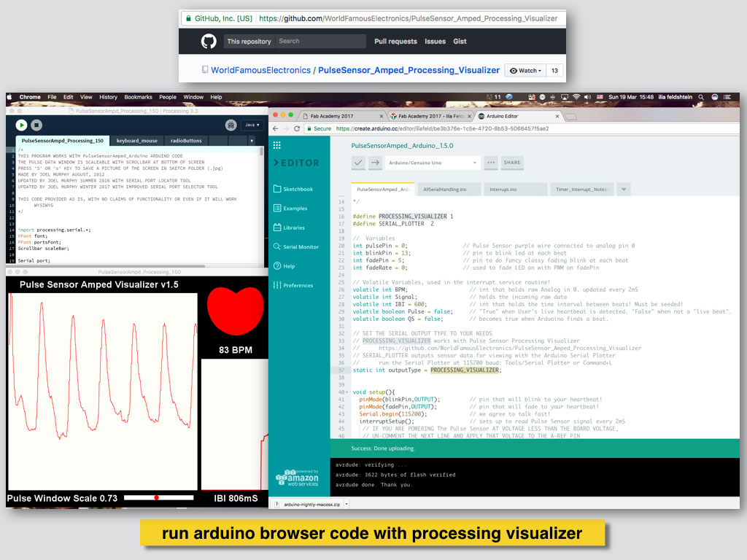
Task: Open the Java mode dropdown in Processing
Action: [252, 125]
